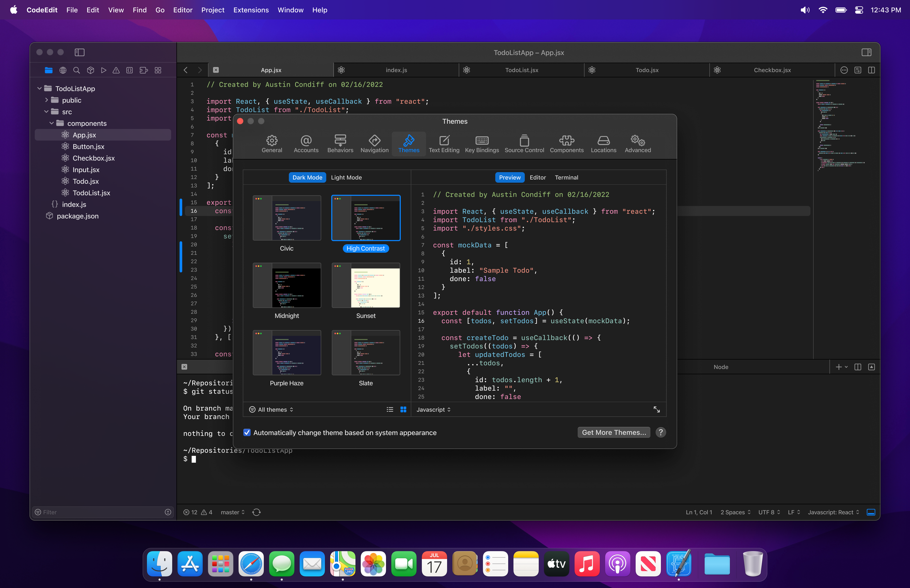910x588 pixels.
Task: Open the Key Bindings settings pane
Action: click(x=482, y=143)
